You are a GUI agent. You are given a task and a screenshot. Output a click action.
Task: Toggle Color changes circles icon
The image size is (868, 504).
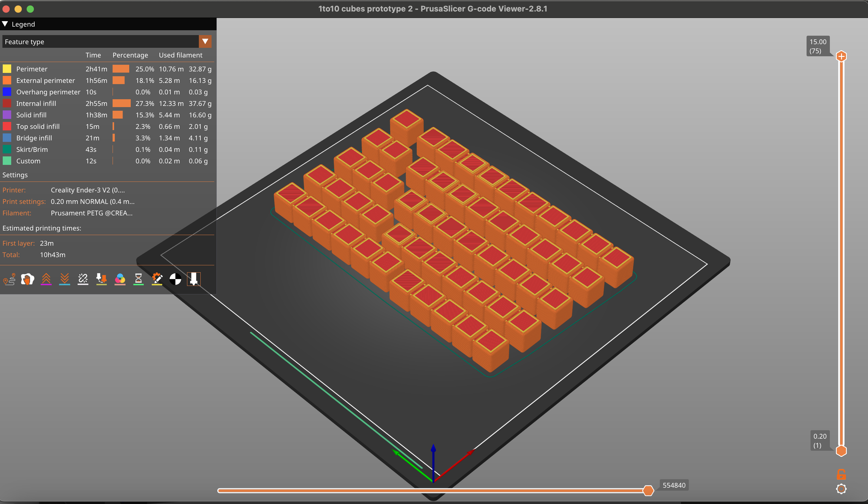120,279
